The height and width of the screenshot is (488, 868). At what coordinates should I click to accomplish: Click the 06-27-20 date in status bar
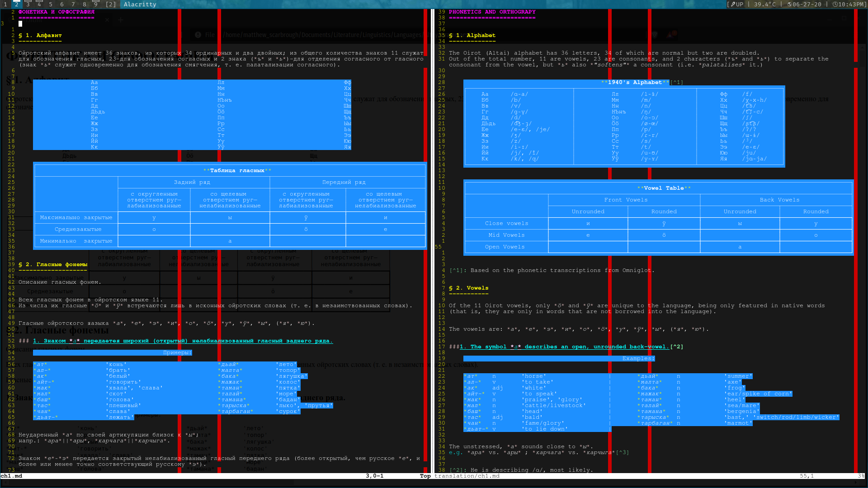pos(807,5)
